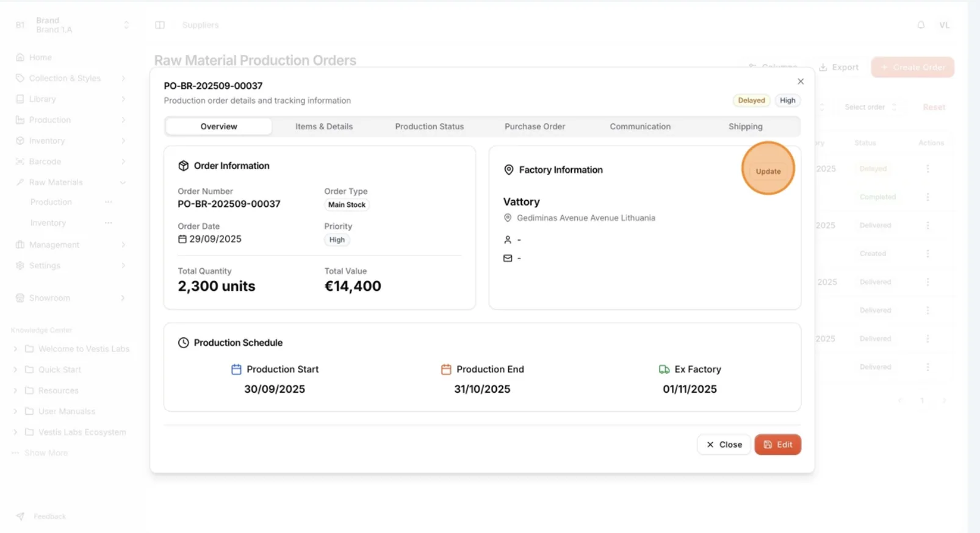Expand the Production sidebar section
This screenshot has width=980, height=533.
coord(72,120)
